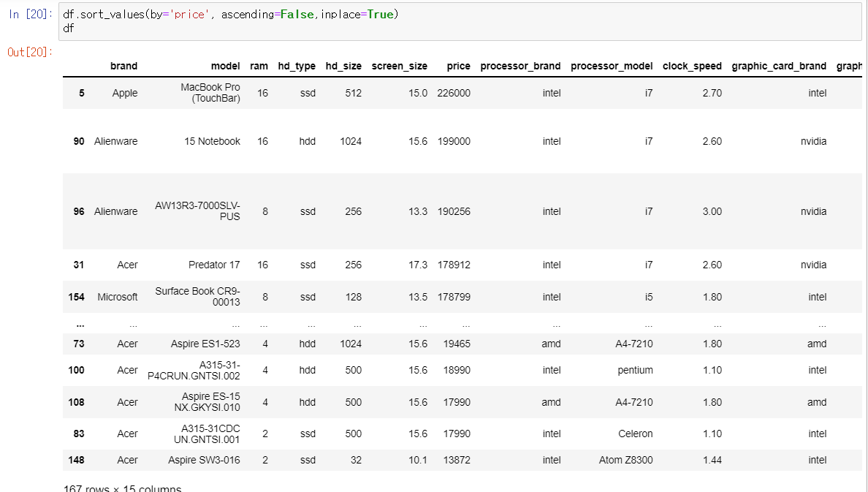
Task: Click row index 73
Action: 79,344
